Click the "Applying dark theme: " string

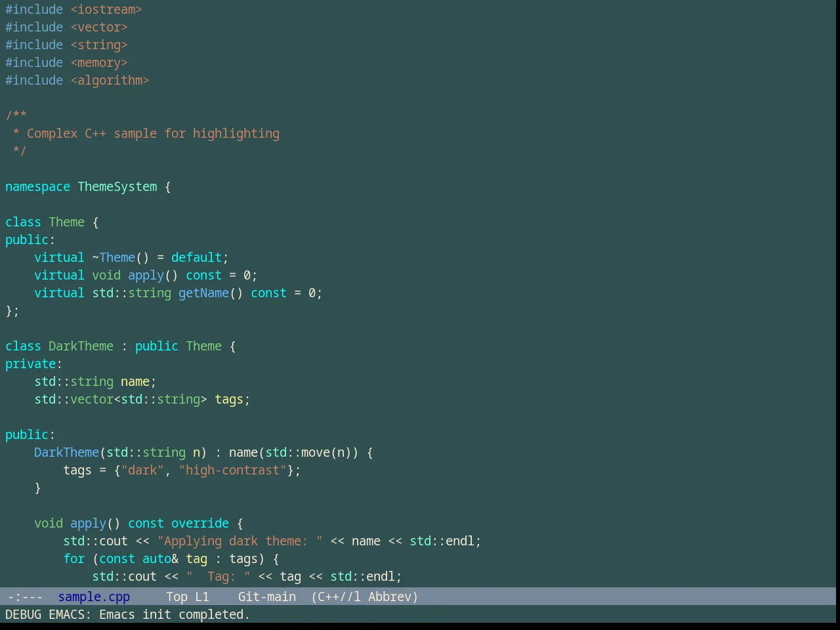[240, 541]
